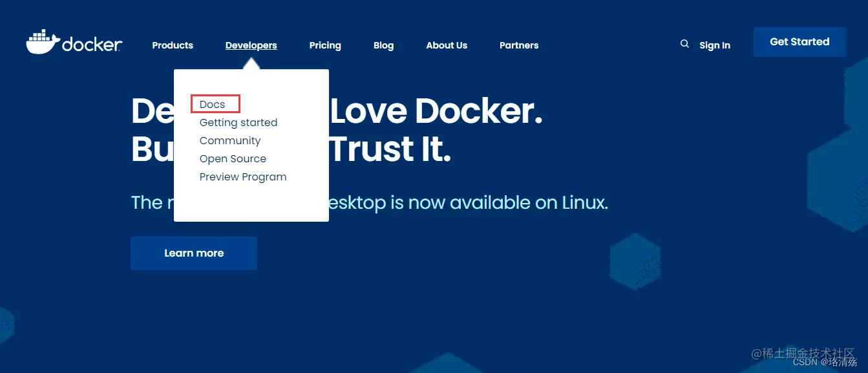Open the Products menu
This screenshot has width=868, height=373.
pos(173,45)
